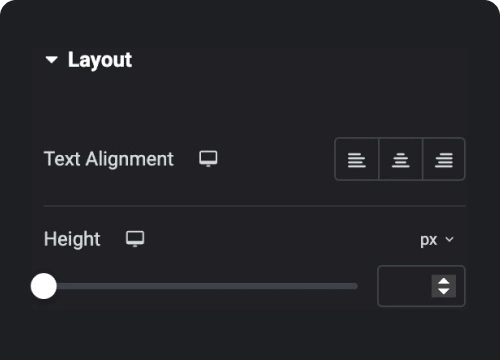The width and height of the screenshot is (500, 360).
Task: Select right text alignment icon
Action: pyautogui.click(x=444, y=159)
